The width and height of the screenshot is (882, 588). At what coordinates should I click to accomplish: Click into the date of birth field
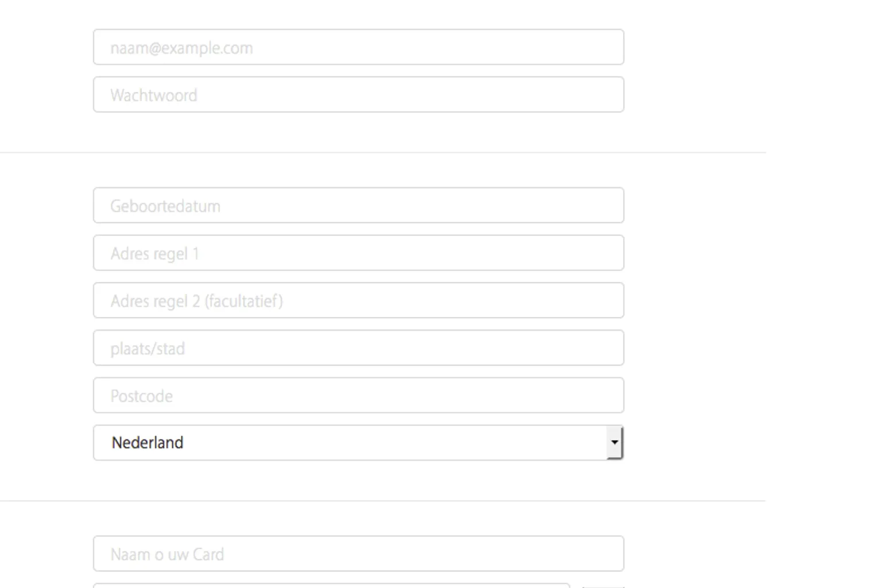point(358,206)
